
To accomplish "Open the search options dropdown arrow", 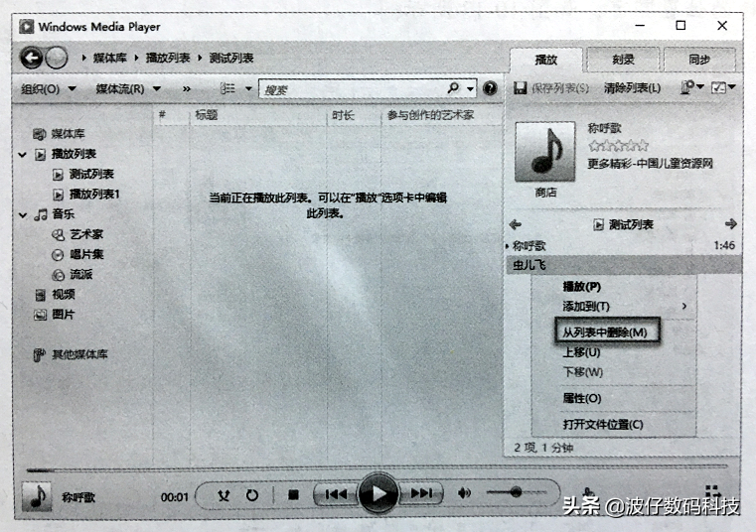I will pyautogui.click(x=470, y=88).
